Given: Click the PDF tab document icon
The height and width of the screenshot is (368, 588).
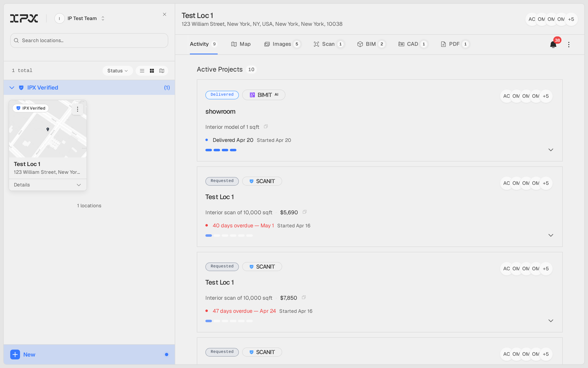Looking at the screenshot, I should pos(443,44).
